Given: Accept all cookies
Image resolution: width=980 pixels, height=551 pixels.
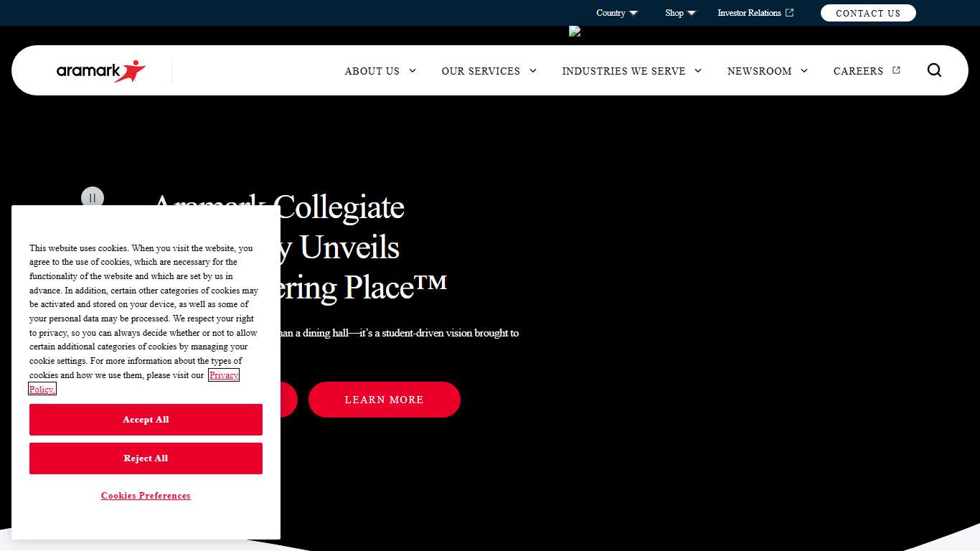Looking at the screenshot, I should pyautogui.click(x=146, y=420).
